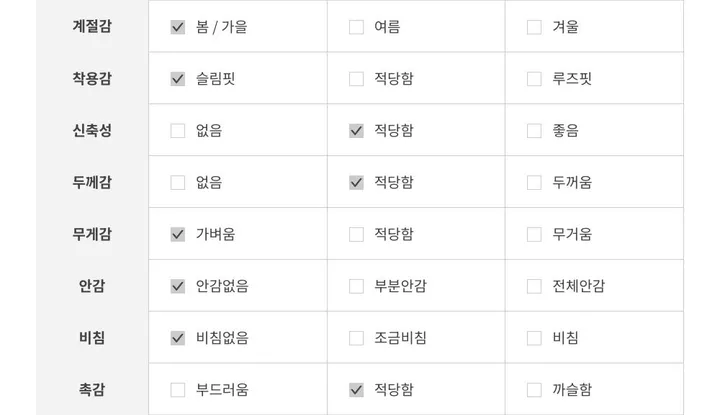Check the 전체안감 checkbox
This screenshot has width=720, height=415.
tap(534, 286)
